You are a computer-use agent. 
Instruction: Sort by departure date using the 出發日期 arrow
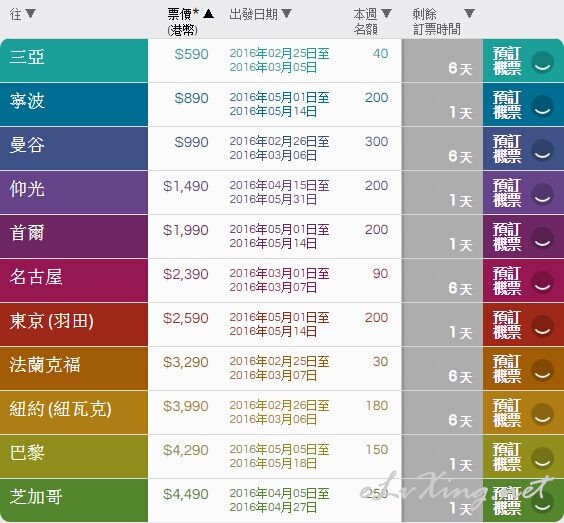(286, 14)
